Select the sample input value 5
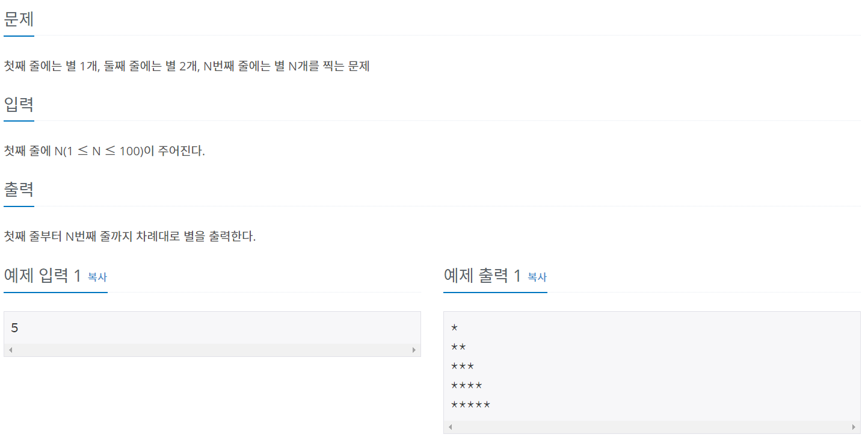The width and height of the screenshot is (868, 443). pos(16,327)
